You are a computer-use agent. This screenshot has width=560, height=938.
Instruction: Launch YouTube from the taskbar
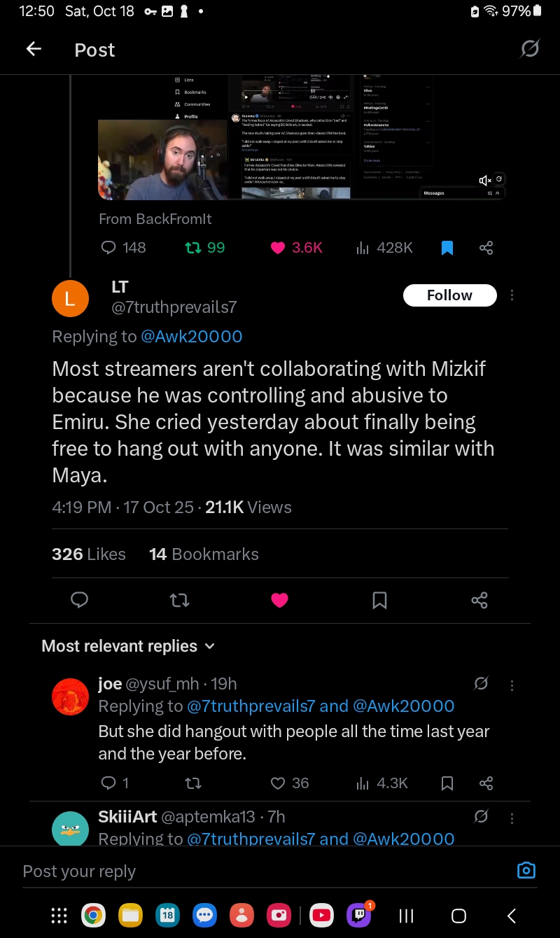click(321, 915)
